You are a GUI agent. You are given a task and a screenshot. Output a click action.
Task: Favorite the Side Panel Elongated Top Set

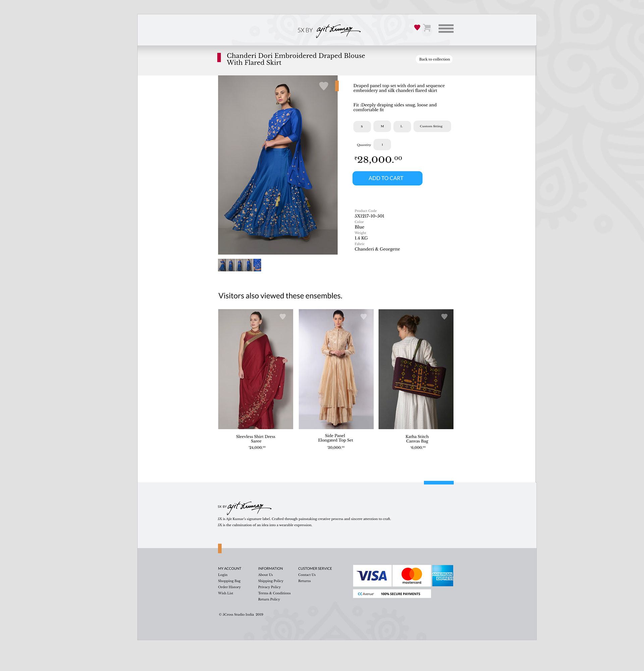[364, 317]
